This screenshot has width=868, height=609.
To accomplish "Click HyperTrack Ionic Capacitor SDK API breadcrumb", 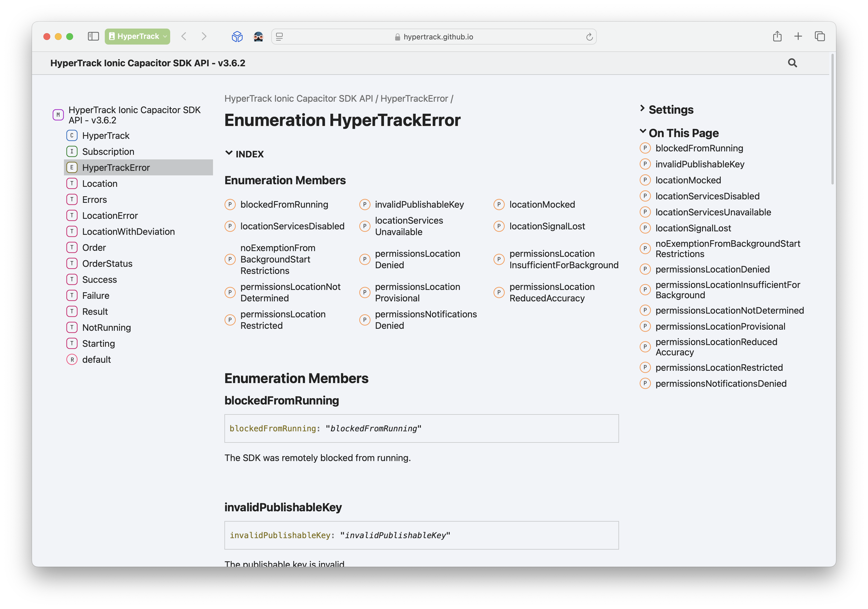I will pyautogui.click(x=299, y=98).
